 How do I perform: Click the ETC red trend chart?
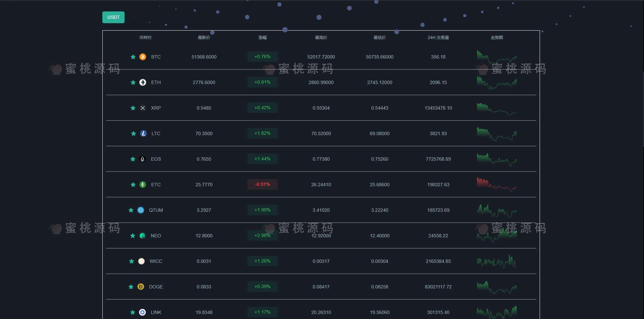pyautogui.click(x=497, y=185)
